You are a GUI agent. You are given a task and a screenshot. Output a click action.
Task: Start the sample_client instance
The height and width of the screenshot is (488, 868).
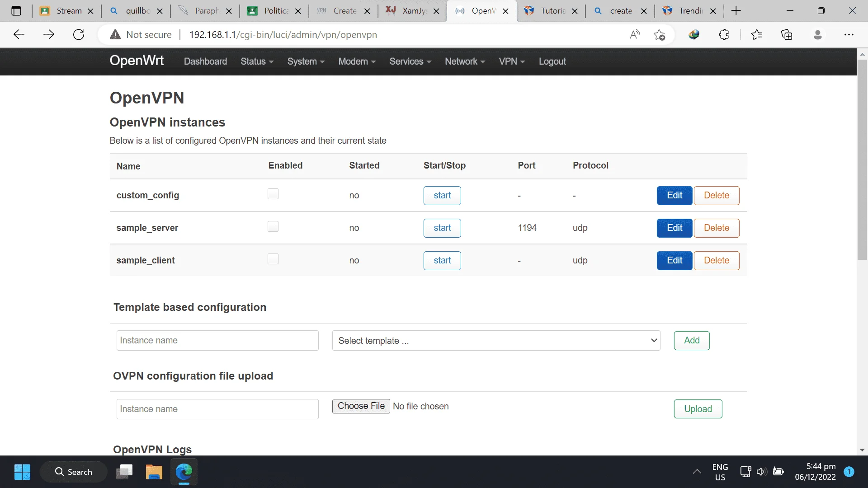442,261
